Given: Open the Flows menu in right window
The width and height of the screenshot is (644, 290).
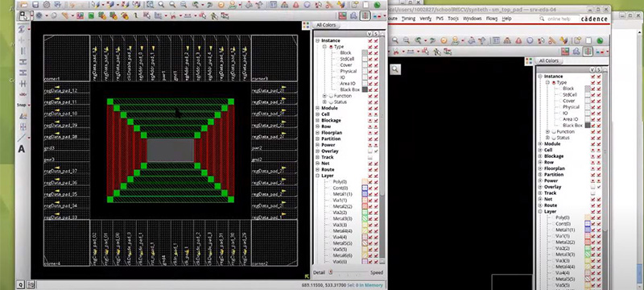Looking at the screenshot, I should click(x=492, y=19).
